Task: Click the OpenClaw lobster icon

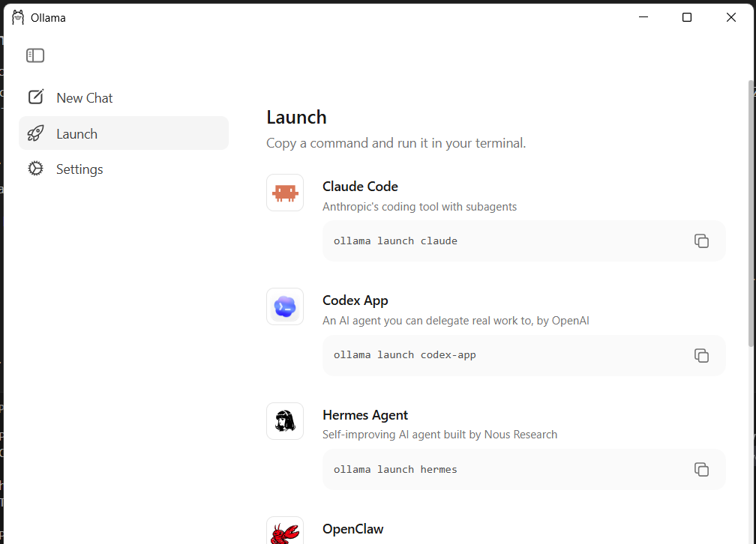Action: [285, 531]
